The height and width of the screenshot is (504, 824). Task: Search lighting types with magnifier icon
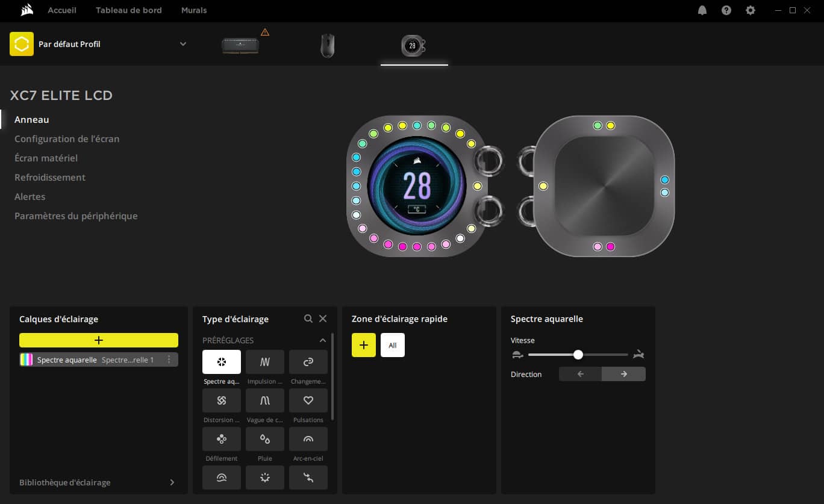click(308, 319)
